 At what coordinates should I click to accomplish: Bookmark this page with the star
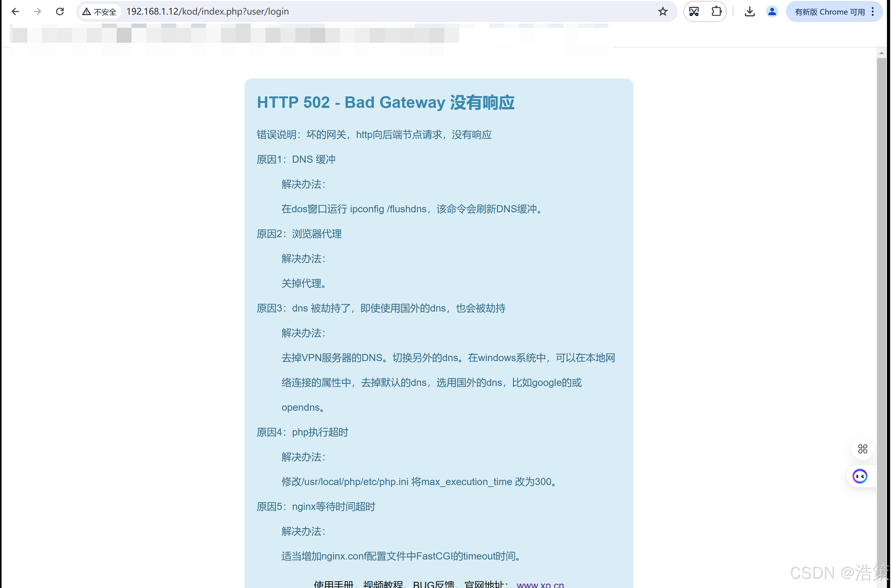tap(663, 12)
